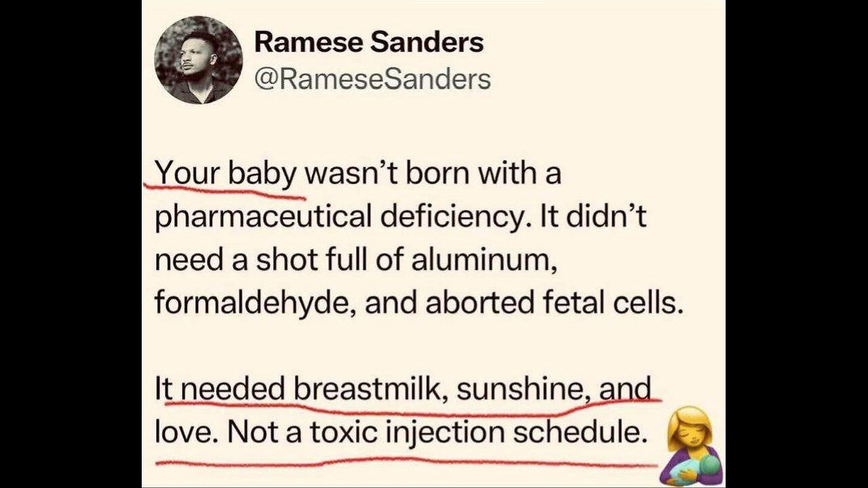Open Ramese Sanders' profile picture

[199, 60]
